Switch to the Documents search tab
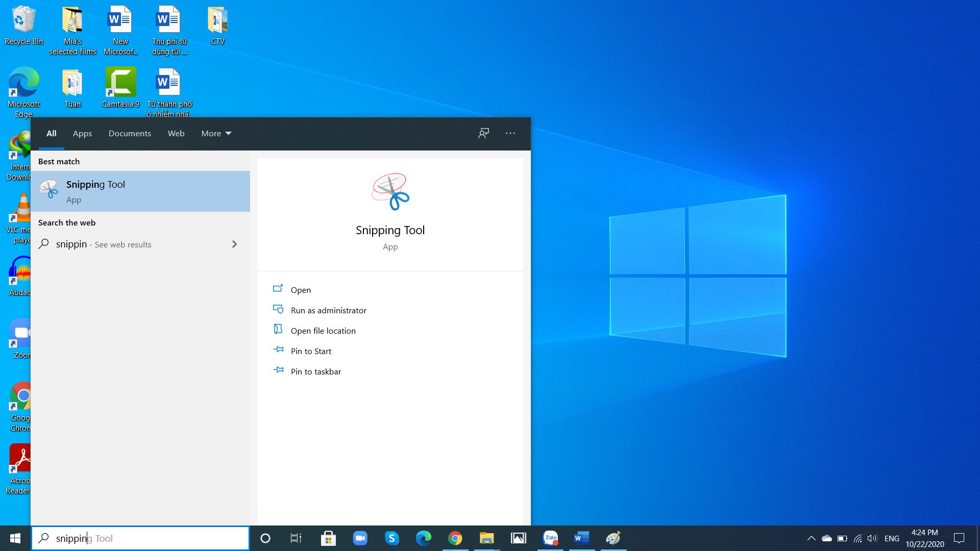This screenshot has height=551, width=980. tap(130, 133)
